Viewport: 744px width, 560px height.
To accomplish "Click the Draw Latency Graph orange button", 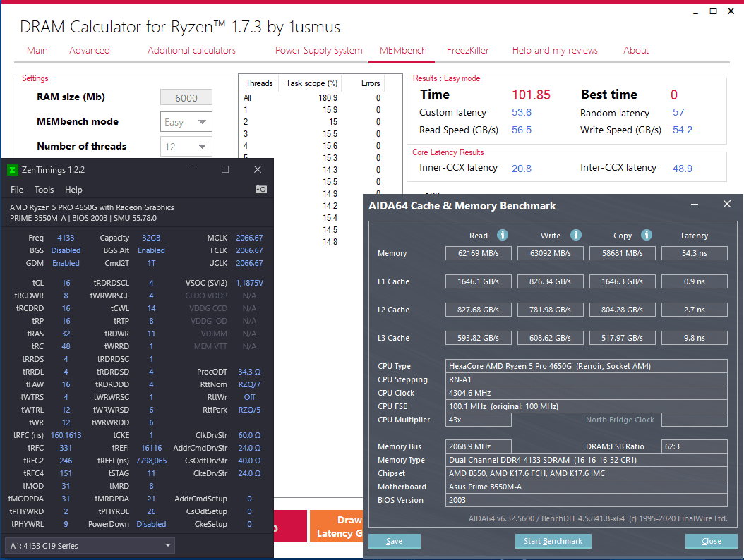I will pos(337,526).
